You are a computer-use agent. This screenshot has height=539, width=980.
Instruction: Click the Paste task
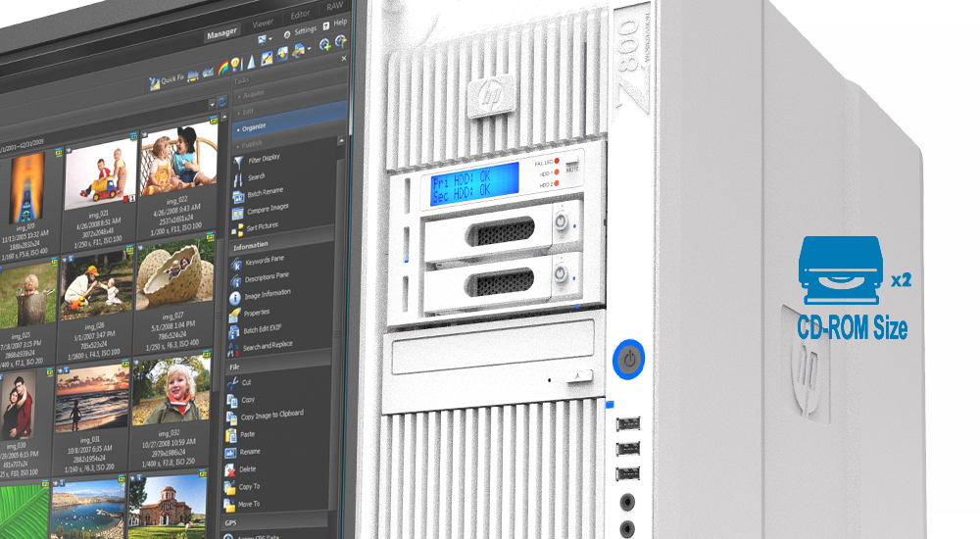click(248, 434)
